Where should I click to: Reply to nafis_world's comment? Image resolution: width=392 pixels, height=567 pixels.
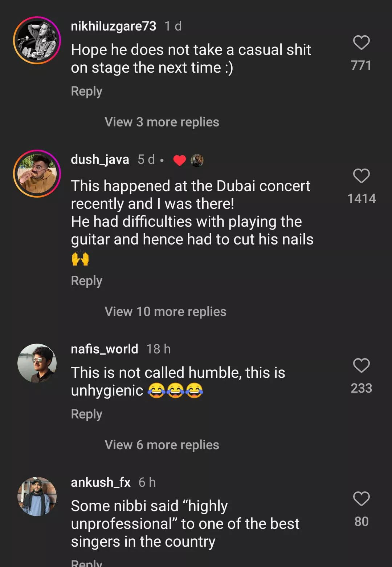pyautogui.click(x=86, y=414)
